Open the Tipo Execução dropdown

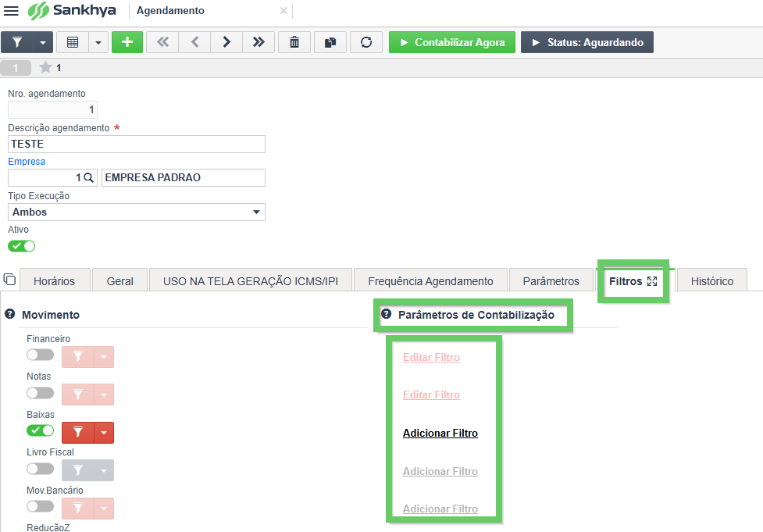coord(137,212)
